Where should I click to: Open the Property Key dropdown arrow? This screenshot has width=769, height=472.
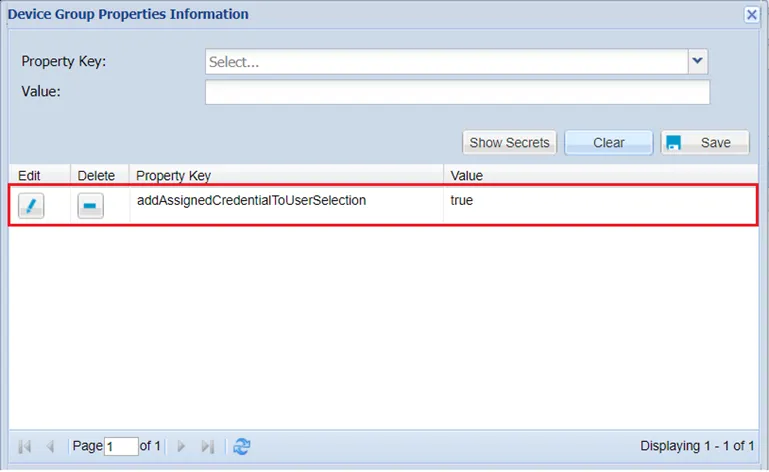(x=697, y=61)
